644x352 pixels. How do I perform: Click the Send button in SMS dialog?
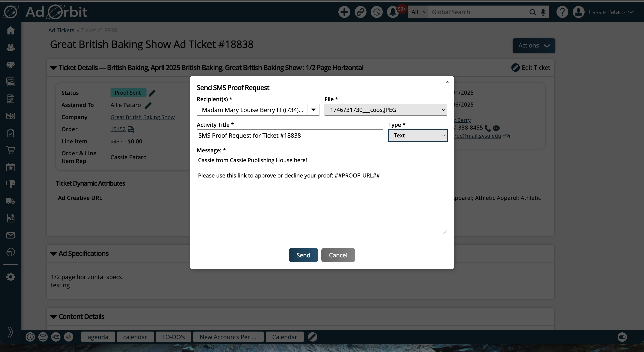point(303,255)
